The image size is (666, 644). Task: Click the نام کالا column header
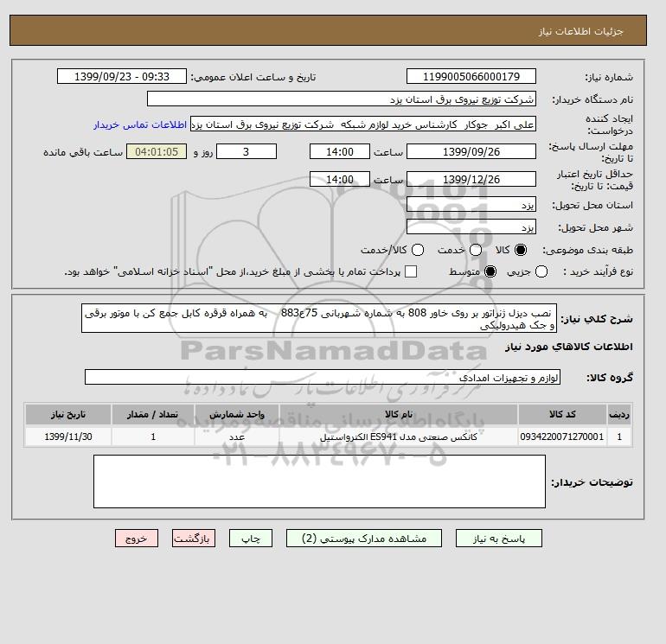coord(399,414)
